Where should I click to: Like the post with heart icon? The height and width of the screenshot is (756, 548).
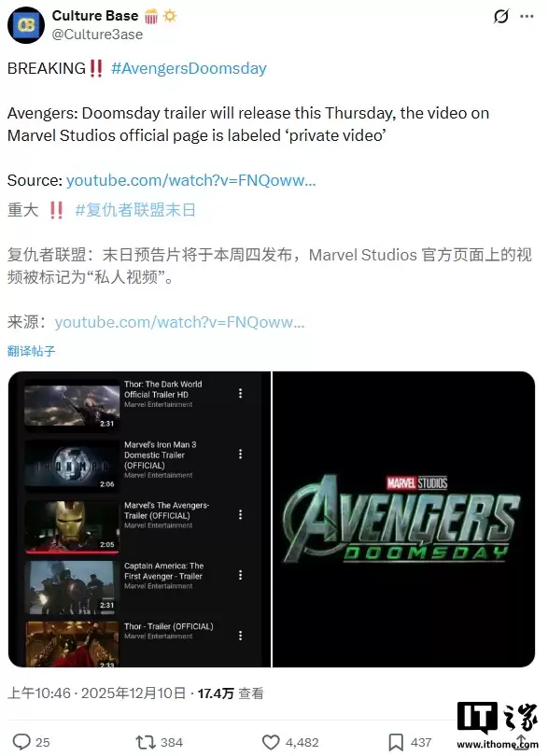(x=271, y=742)
